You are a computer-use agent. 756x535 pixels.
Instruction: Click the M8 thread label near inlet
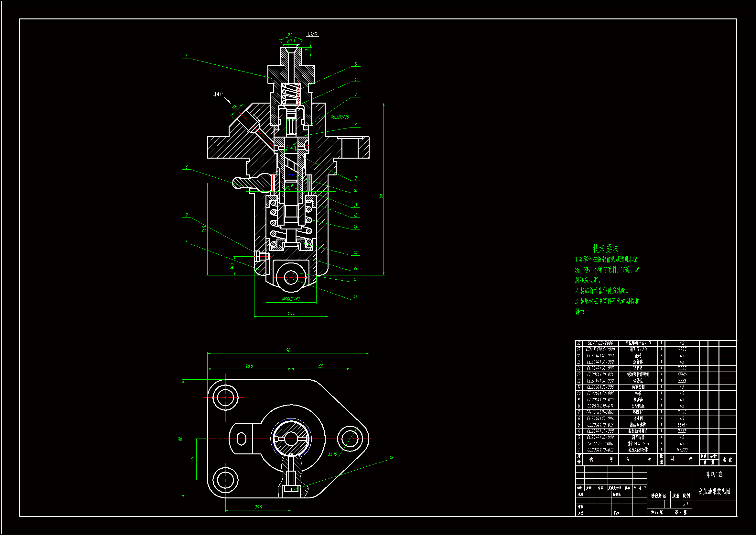coord(235,108)
